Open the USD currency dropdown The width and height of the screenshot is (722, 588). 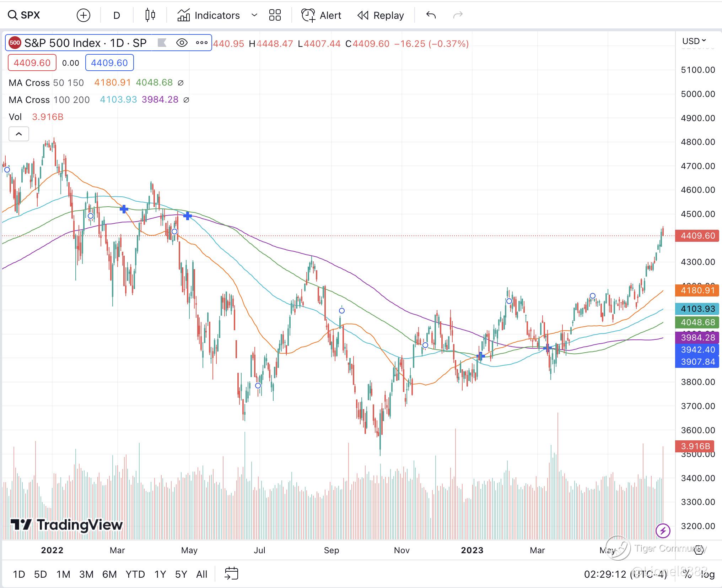tap(694, 41)
